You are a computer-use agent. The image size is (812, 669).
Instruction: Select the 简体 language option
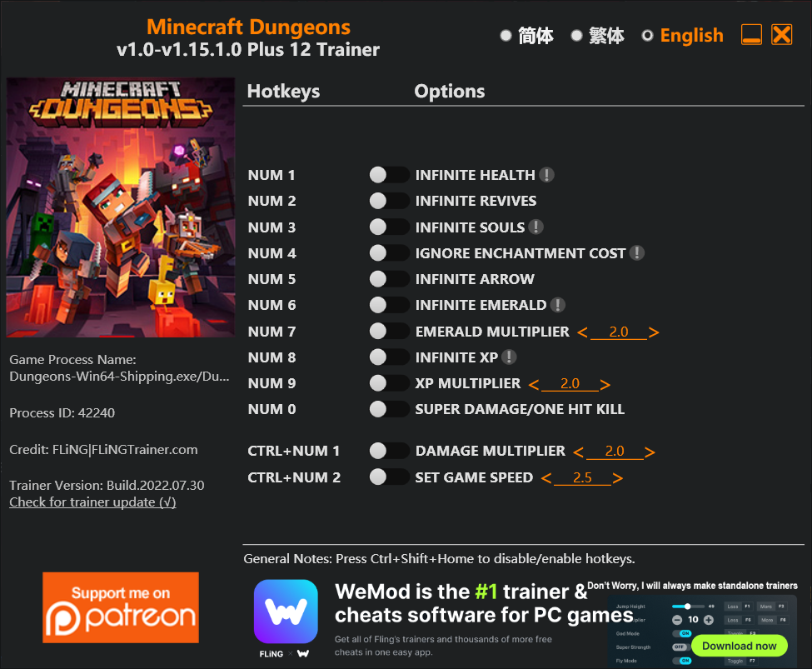point(527,36)
